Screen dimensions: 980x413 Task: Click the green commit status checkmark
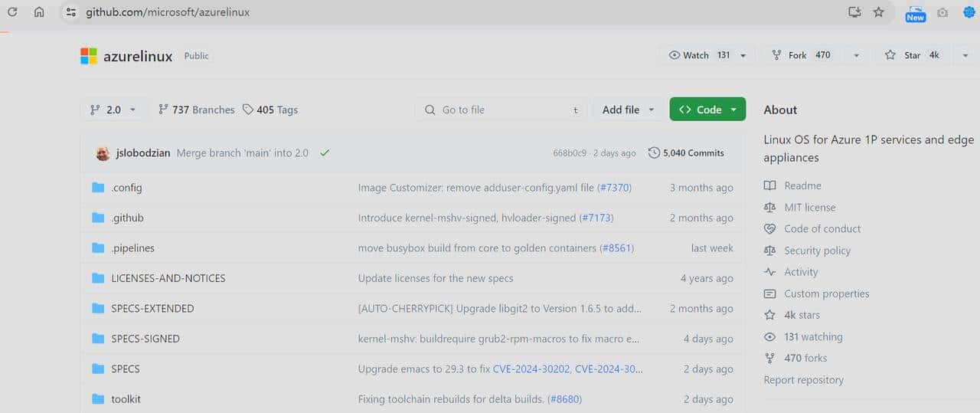pos(325,153)
